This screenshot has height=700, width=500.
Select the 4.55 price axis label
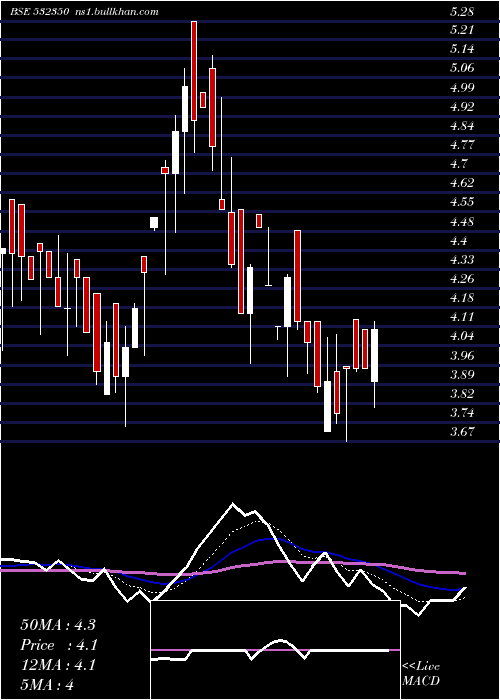pyautogui.click(x=462, y=202)
